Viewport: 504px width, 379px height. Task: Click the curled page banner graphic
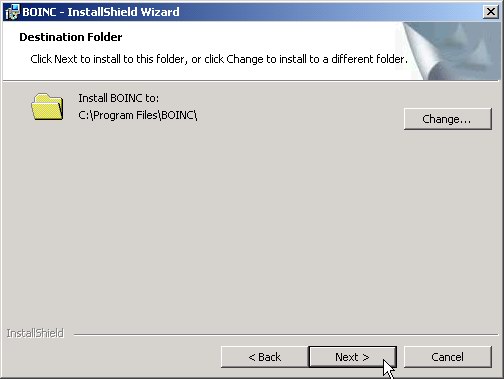point(448,51)
